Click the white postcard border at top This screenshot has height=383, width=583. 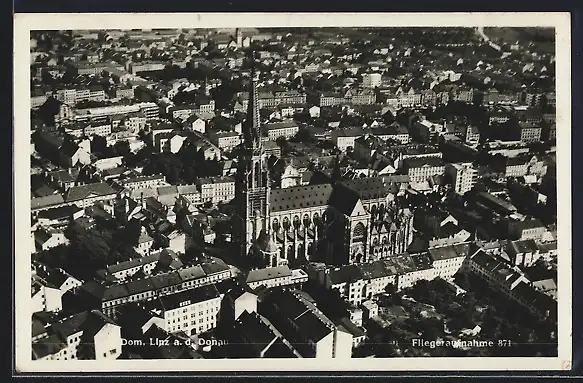click(x=292, y=20)
